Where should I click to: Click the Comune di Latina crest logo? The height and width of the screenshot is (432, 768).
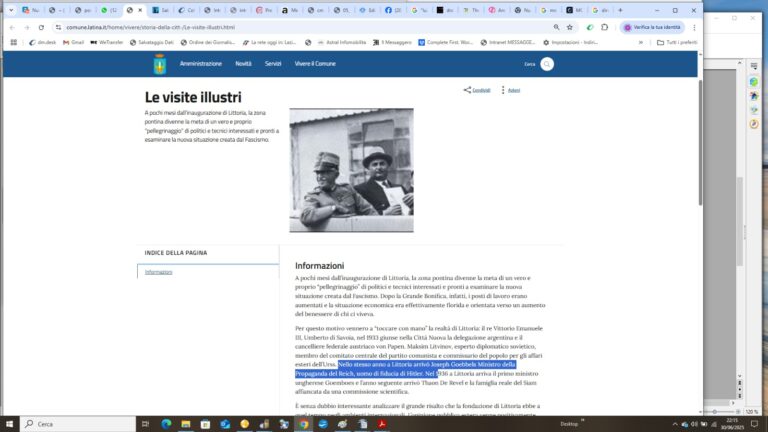coord(159,64)
